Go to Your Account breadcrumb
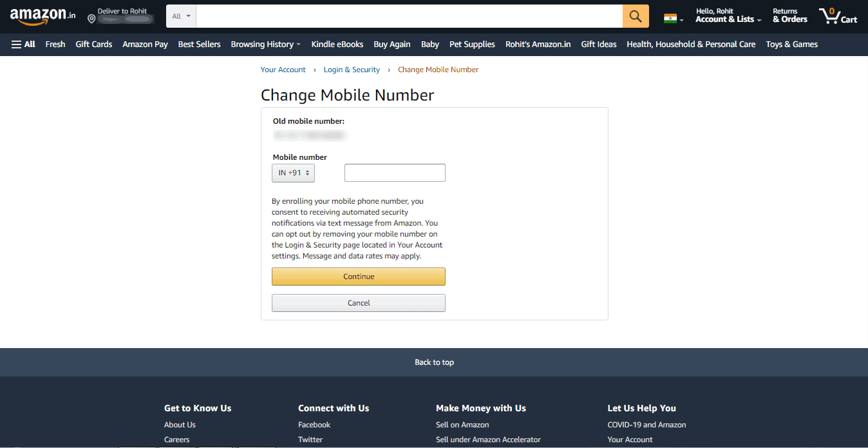Image resolution: width=868 pixels, height=448 pixels. [283, 69]
